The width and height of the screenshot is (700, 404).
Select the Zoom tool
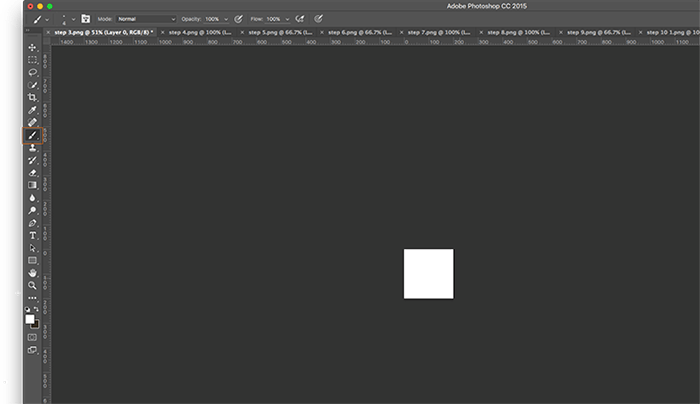point(32,285)
